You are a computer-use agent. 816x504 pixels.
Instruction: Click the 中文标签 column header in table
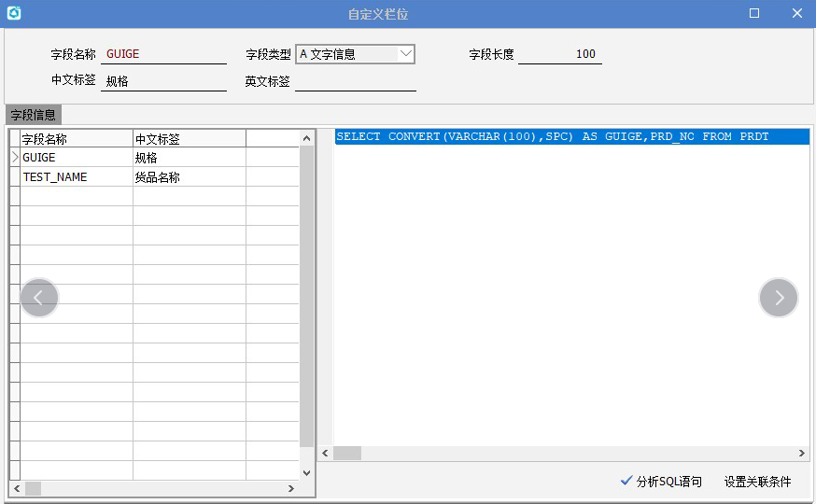point(189,138)
